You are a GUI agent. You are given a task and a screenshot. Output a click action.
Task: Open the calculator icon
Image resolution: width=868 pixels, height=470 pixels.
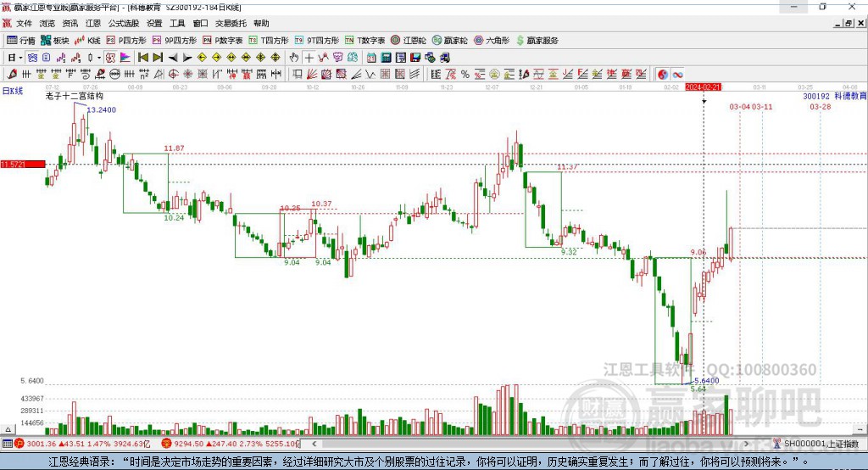click(386, 58)
